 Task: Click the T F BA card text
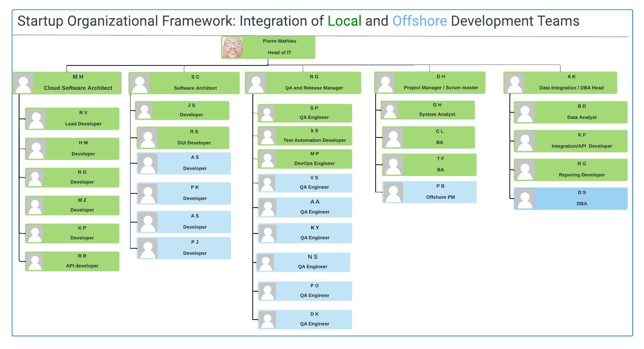(x=440, y=164)
